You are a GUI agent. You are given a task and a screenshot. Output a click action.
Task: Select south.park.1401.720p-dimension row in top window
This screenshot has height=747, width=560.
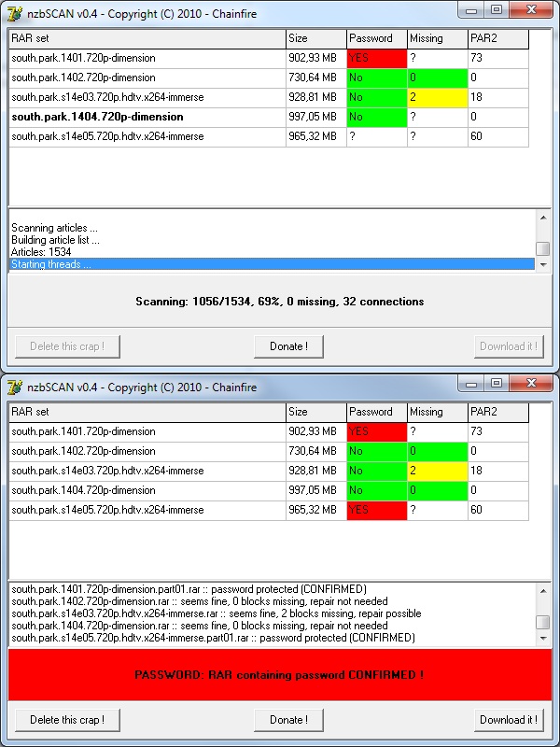click(269, 58)
